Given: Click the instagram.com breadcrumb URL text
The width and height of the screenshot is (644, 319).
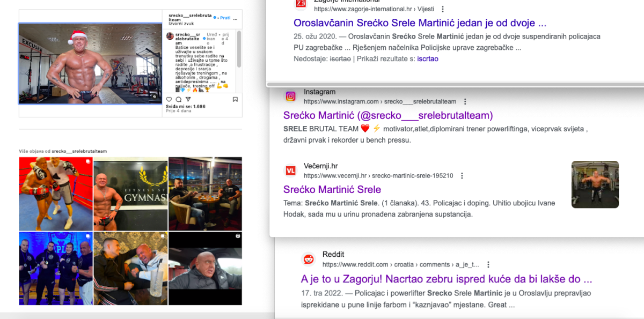Looking at the screenshot, I should (x=380, y=101).
